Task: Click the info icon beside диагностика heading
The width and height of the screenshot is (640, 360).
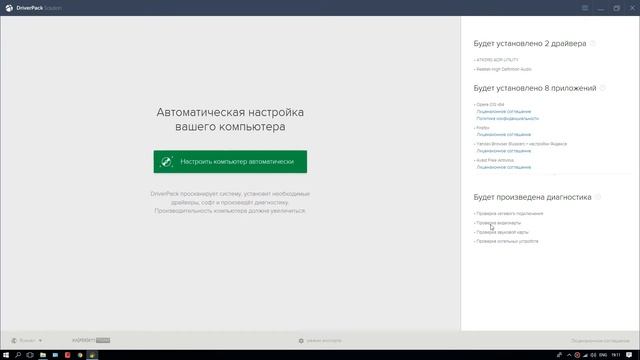Action: (598, 197)
